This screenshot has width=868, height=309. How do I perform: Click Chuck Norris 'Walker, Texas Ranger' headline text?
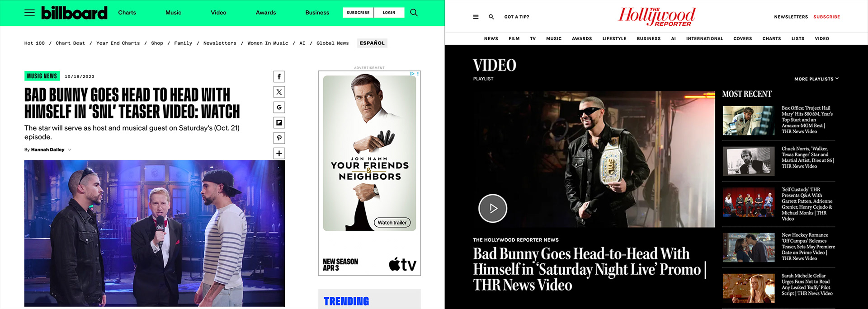pos(808,158)
